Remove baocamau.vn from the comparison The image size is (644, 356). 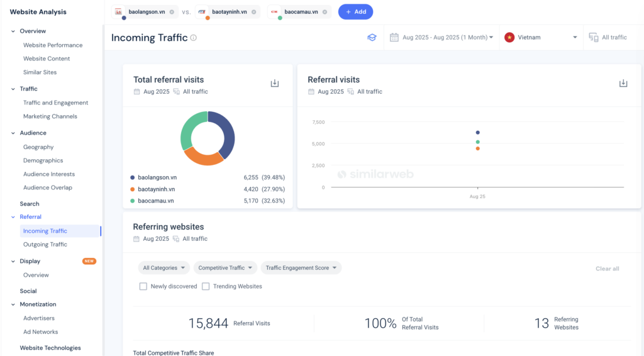325,12
